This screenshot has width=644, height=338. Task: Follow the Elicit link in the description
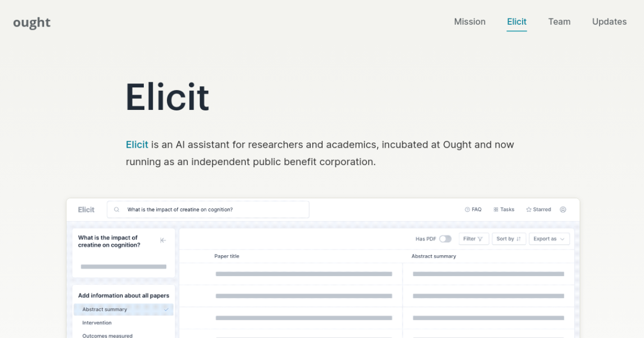137,145
